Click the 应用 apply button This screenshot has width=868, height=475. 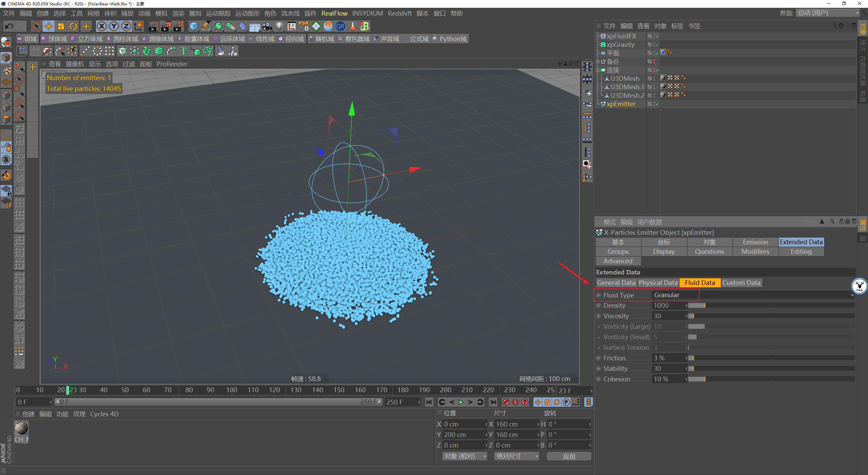pyautogui.click(x=569, y=456)
